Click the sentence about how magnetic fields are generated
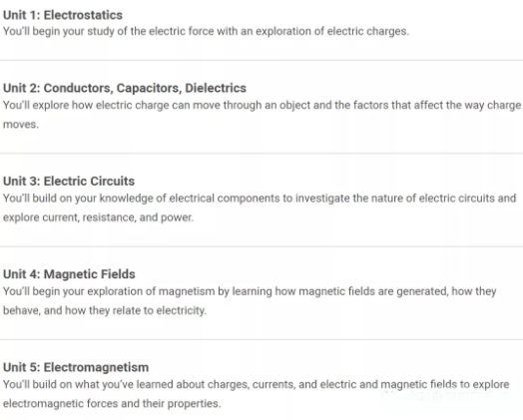This screenshot has width=523, height=420. 250,291
